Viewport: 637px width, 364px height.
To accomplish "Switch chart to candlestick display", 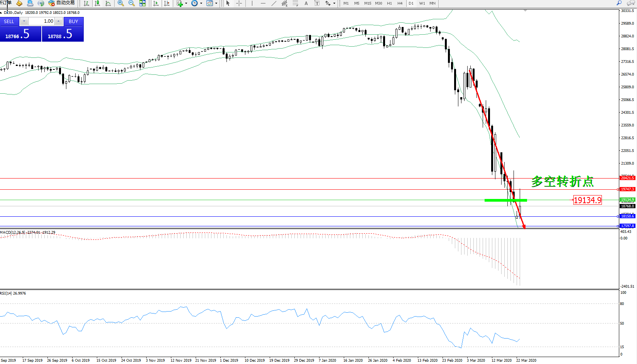I will [97, 3].
